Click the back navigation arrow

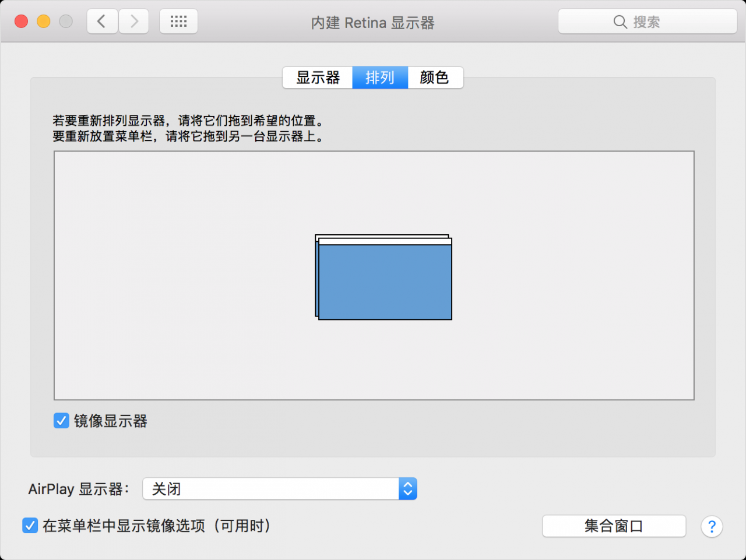pyautogui.click(x=103, y=22)
